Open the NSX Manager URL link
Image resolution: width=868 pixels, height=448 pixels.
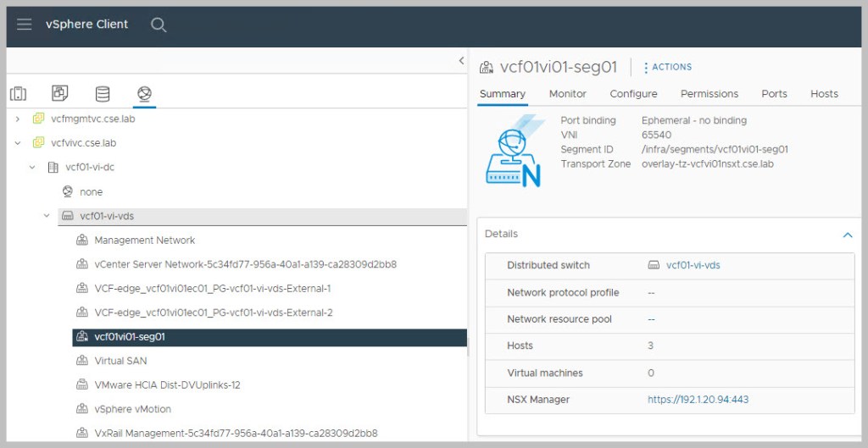(698, 400)
